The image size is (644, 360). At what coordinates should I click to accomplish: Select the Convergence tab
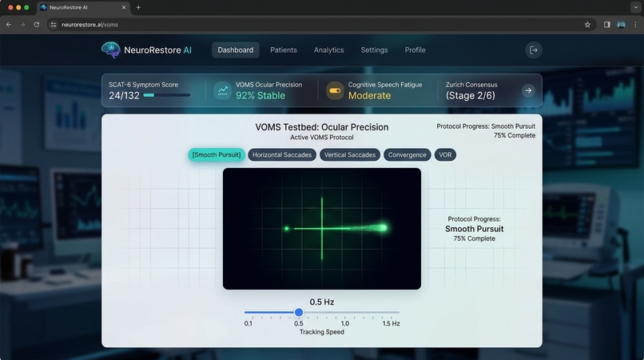(407, 154)
